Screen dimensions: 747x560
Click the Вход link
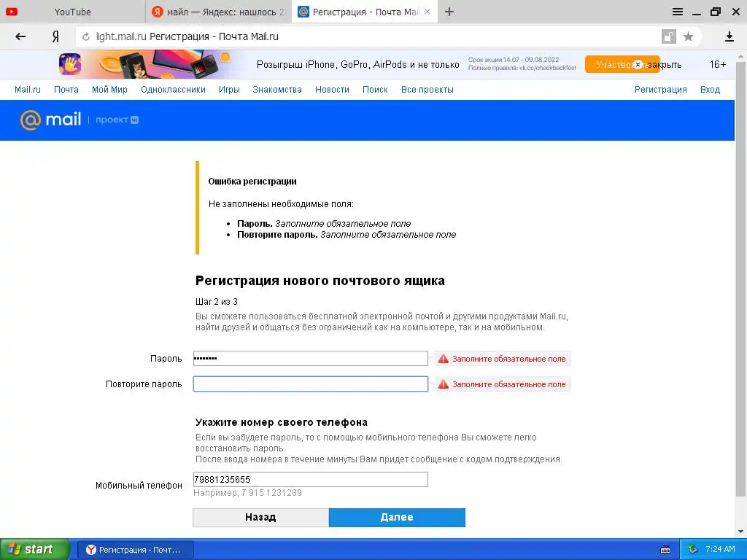coord(710,90)
